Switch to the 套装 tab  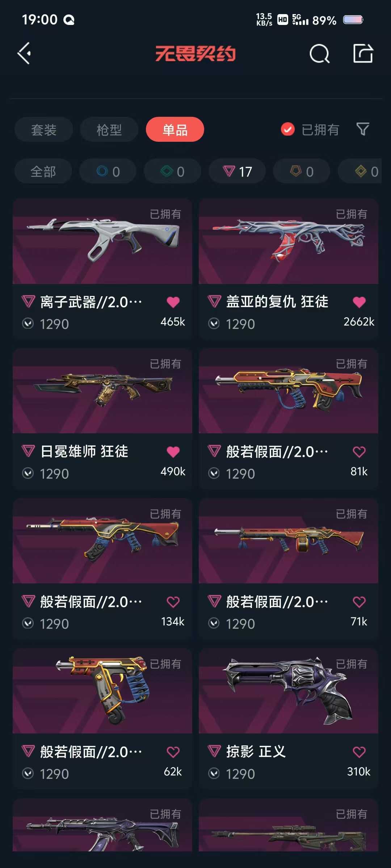click(x=44, y=129)
